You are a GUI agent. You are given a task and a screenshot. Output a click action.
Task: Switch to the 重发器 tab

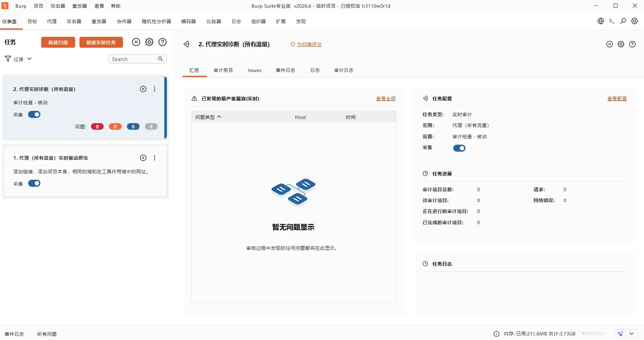(99, 21)
